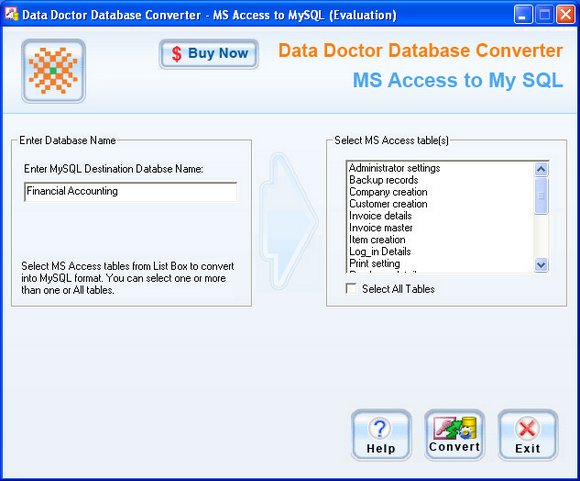Click the Help question mark button
Image resolution: width=580 pixels, height=481 pixels.
coord(381,435)
